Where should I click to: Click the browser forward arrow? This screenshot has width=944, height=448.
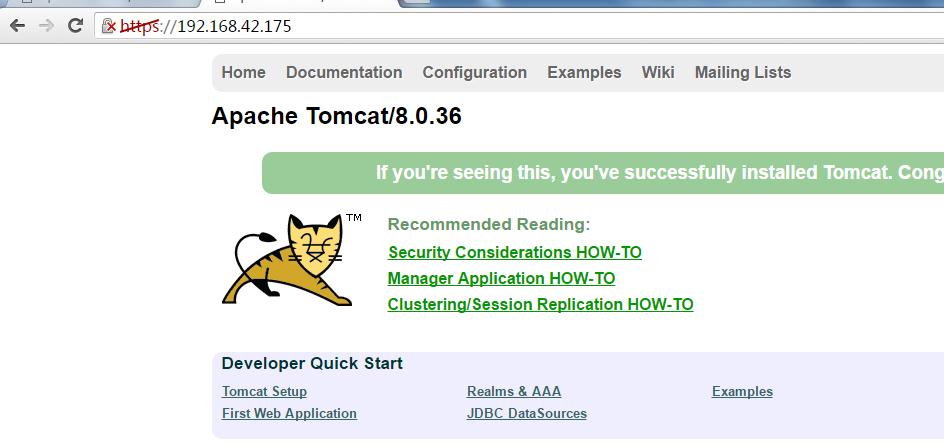[x=46, y=25]
